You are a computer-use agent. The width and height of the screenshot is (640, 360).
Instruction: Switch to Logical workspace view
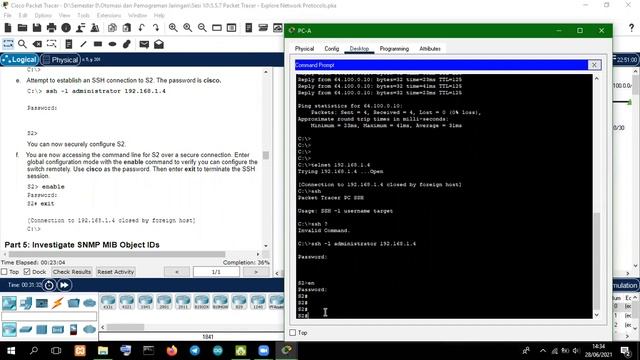[x=20, y=60]
